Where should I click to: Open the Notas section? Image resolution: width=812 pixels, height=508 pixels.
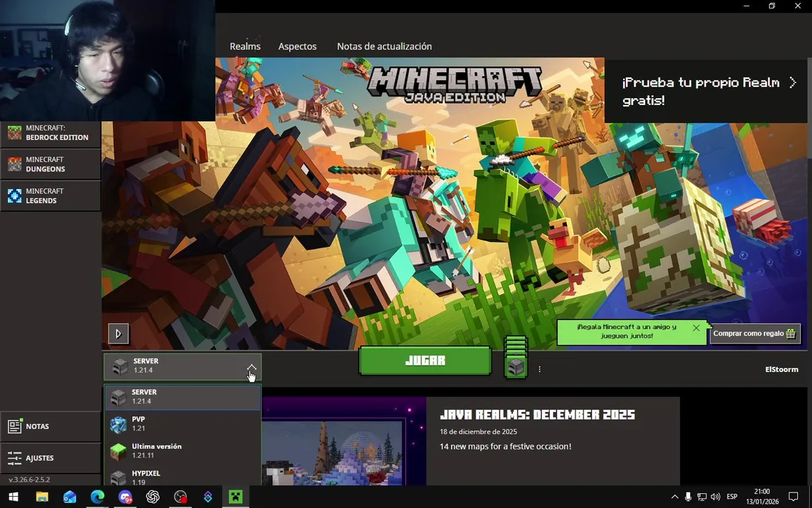click(50, 427)
